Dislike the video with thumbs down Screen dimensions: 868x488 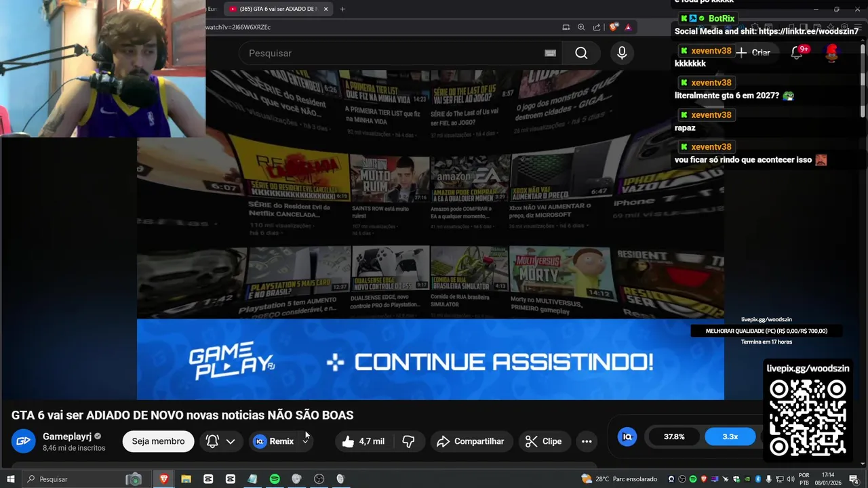(x=408, y=441)
